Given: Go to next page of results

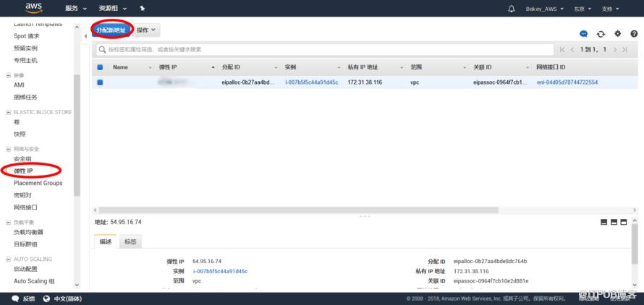Looking at the screenshot, I should click(x=615, y=49).
